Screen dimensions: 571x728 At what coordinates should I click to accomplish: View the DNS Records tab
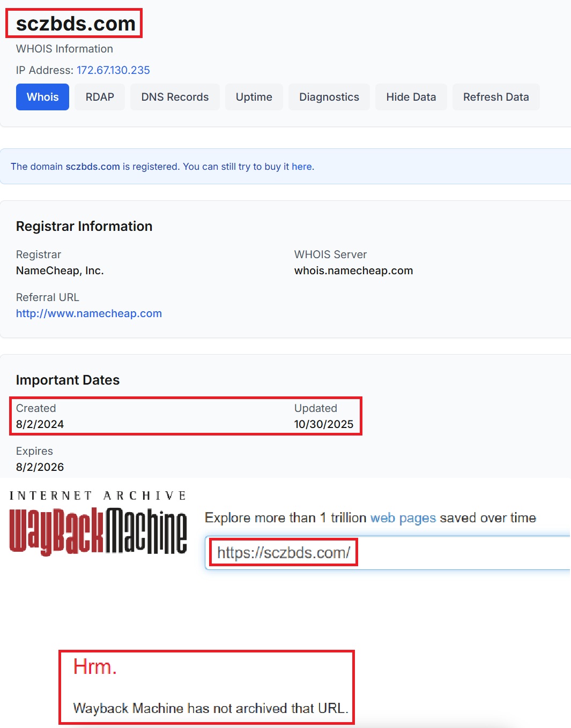(x=175, y=97)
